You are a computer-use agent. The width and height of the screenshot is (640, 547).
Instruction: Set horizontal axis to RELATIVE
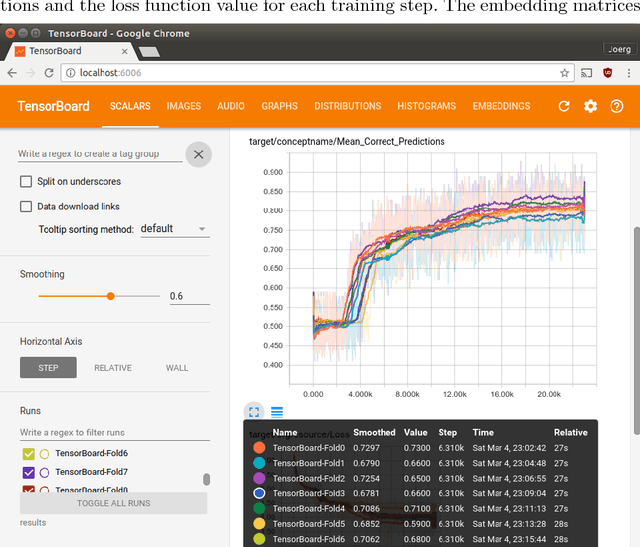[x=113, y=368]
